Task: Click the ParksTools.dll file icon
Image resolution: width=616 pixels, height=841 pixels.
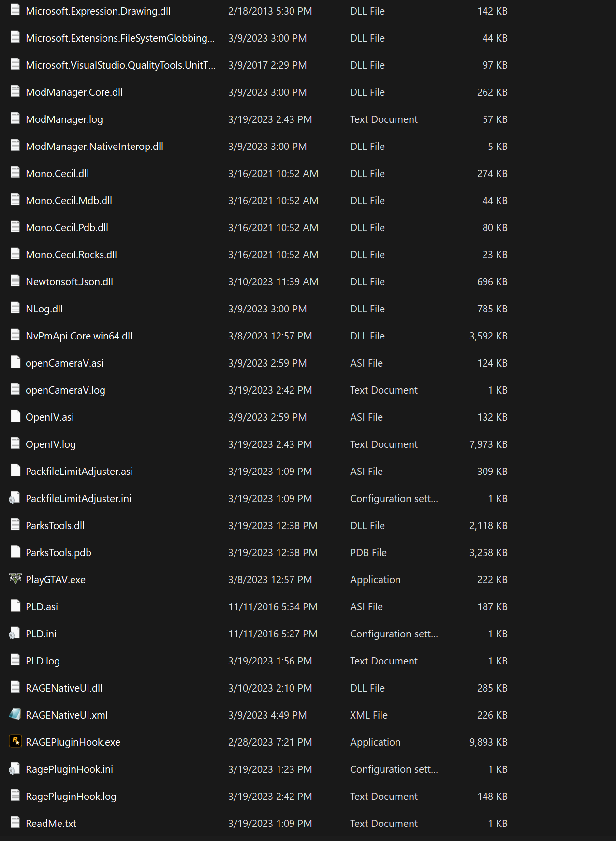Action: point(15,525)
